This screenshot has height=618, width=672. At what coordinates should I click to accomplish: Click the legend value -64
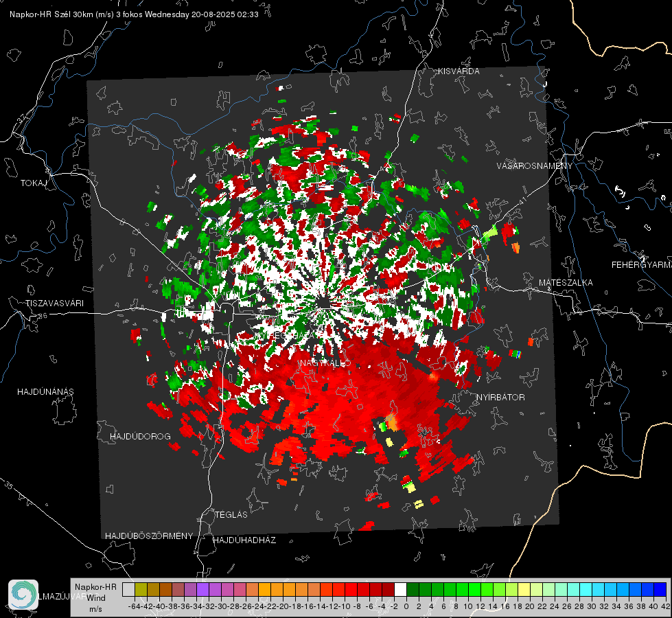click(x=134, y=606)
